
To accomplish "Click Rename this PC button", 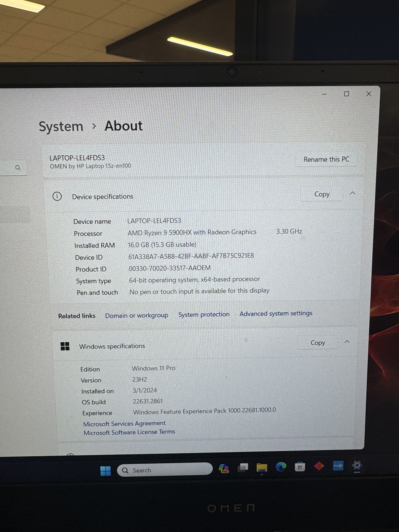I will [326, 159].
